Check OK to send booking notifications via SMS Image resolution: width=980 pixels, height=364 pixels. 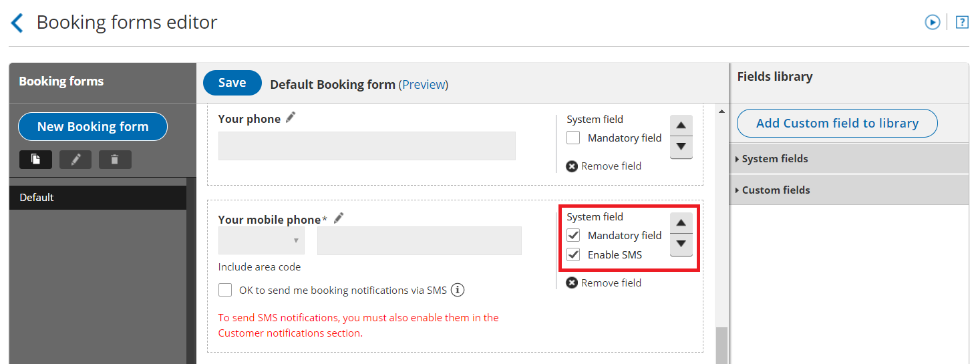[226, 291]
